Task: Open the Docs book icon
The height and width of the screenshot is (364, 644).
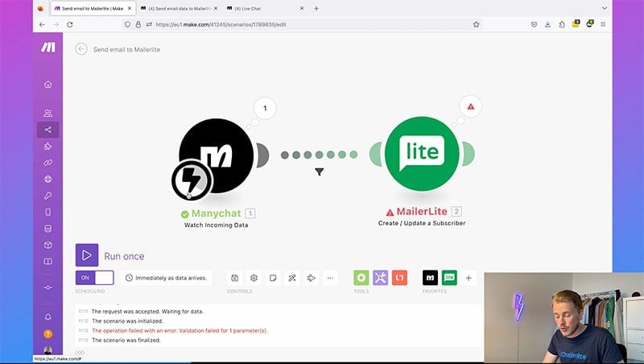Action: pos(48,261)
